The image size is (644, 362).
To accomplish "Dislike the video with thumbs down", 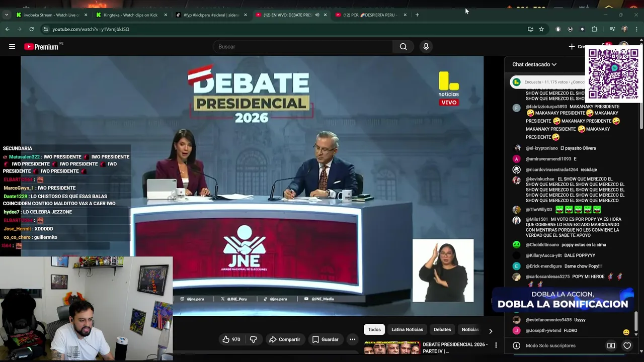I will pos(254,339).
